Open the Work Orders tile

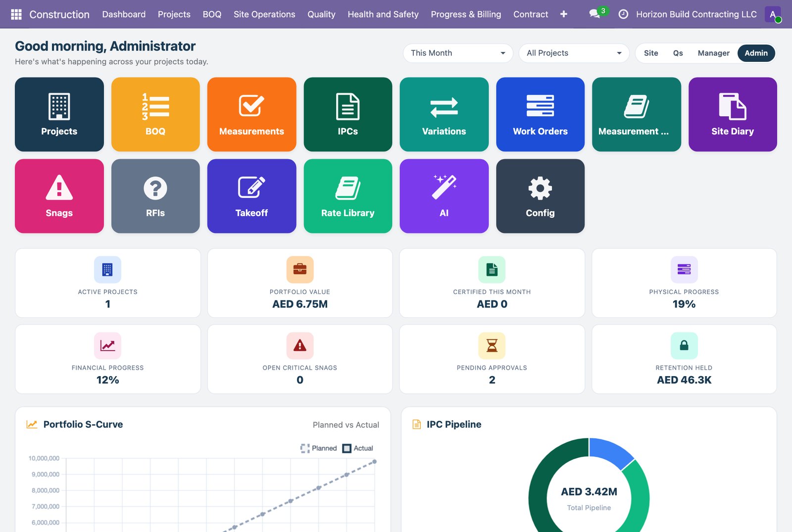[541, 114]
